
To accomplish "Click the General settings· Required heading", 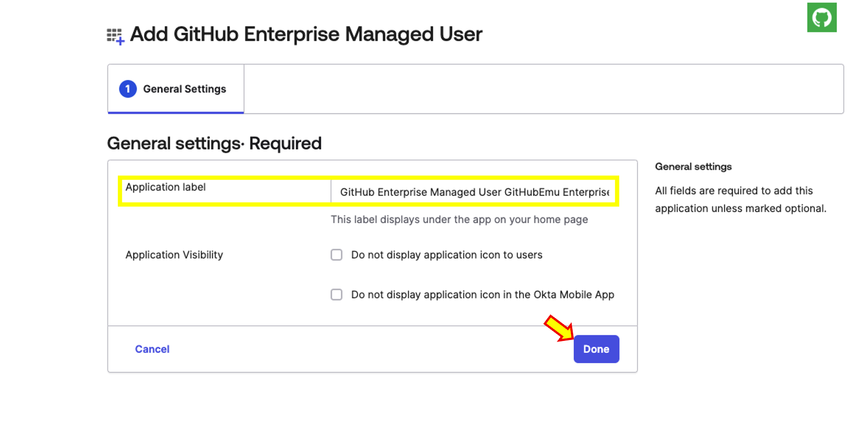I will click(x=214, y=144).
